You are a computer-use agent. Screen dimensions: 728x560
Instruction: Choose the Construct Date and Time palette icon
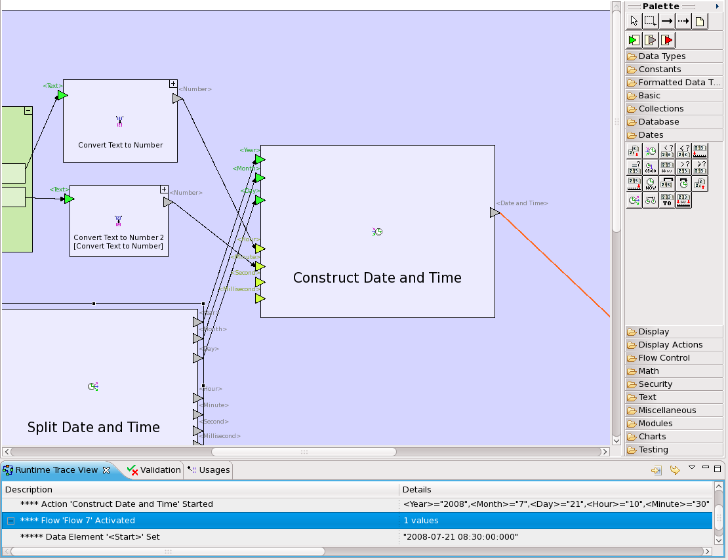[x=651, y=151]
